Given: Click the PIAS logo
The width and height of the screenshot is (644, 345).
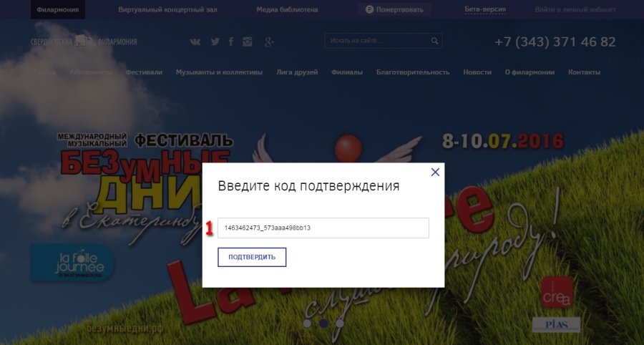Looking at the screenshot, I should pos(556,324).
